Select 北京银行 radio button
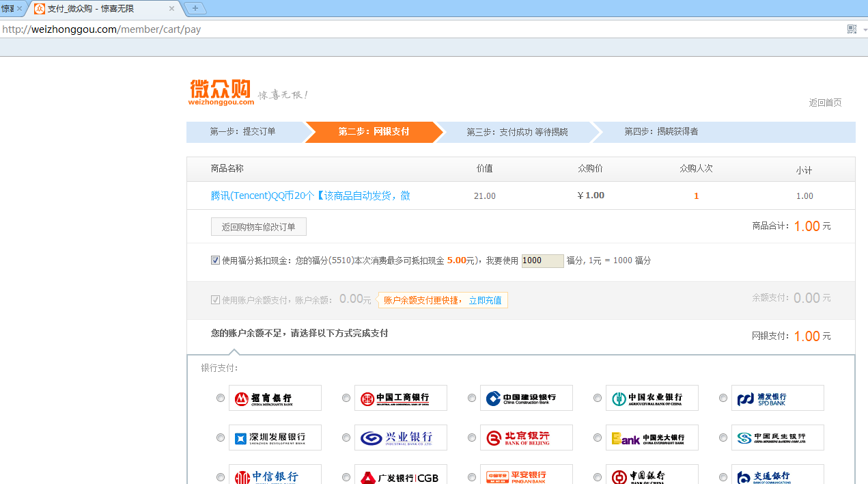 tap(472, 438)
